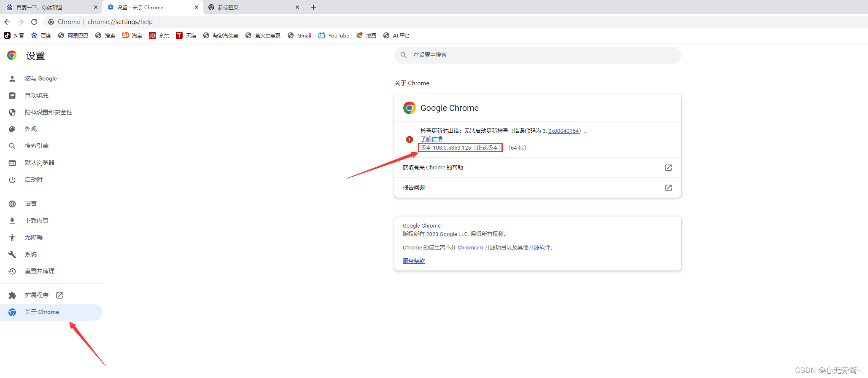
Task: Open 启动时 settings section
Action: click(51, 180)
